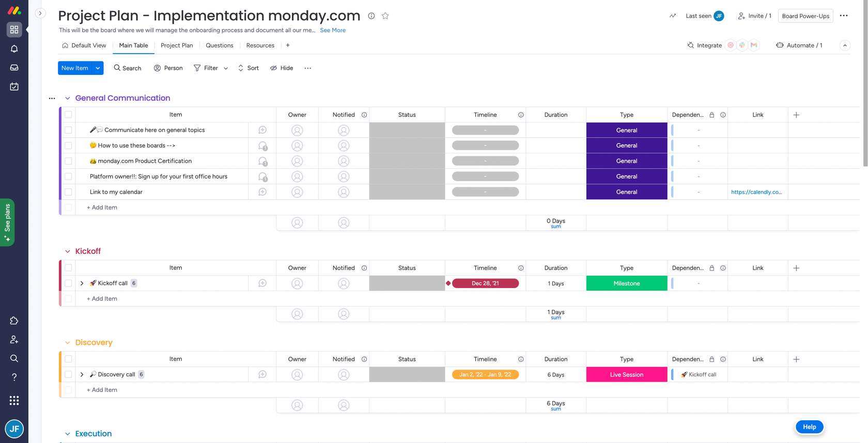Click the green Milestone type label
This screenshot has height=443, width=868.
coord(627,283)
